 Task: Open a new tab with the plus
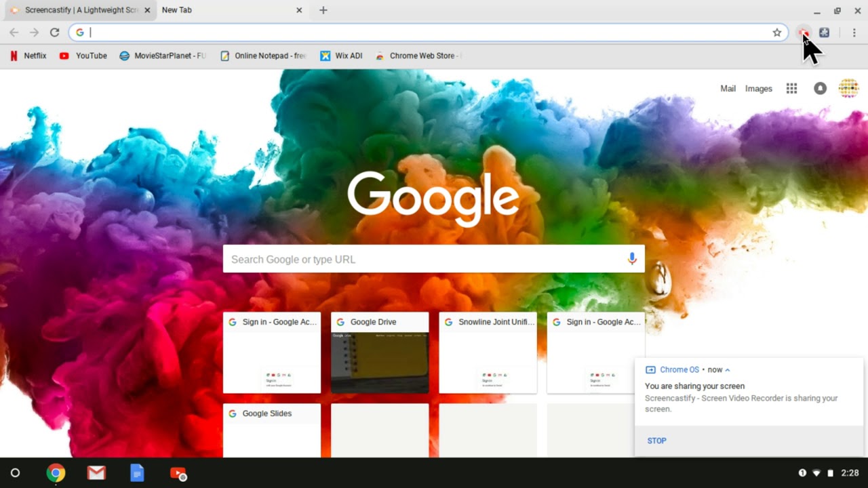point(323,10)
